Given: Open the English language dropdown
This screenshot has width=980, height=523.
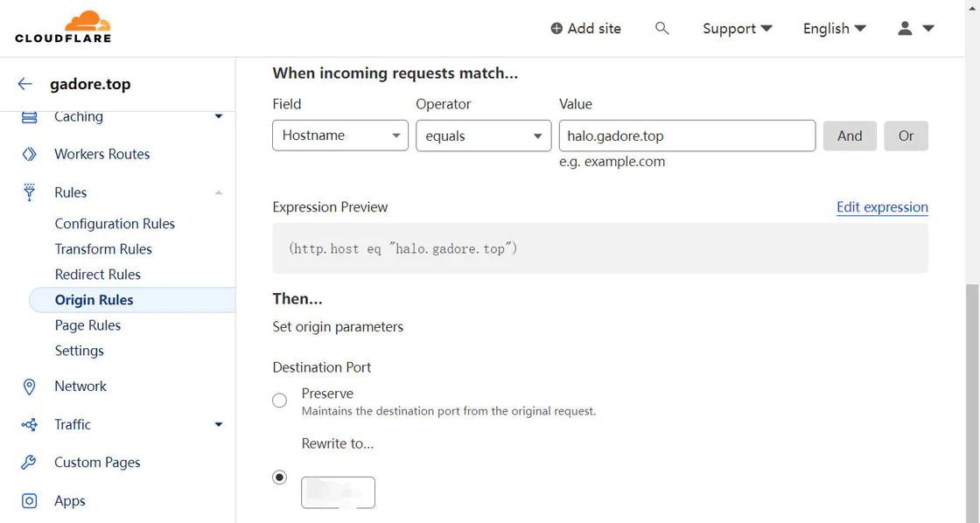Looking at the screenshot, I should [x=834, y=29].
